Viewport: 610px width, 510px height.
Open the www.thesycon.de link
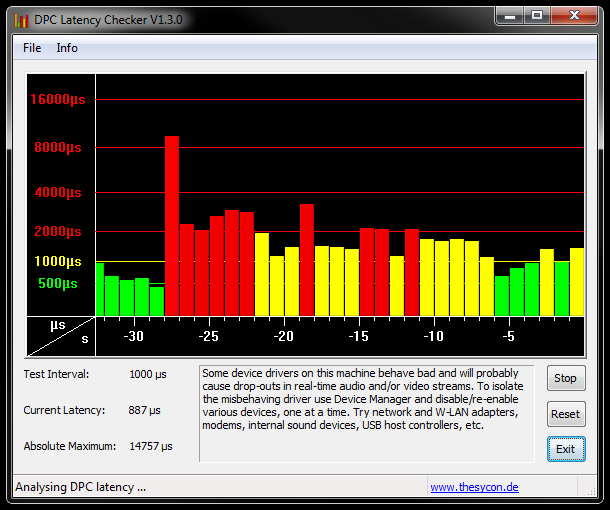point(474,487)
